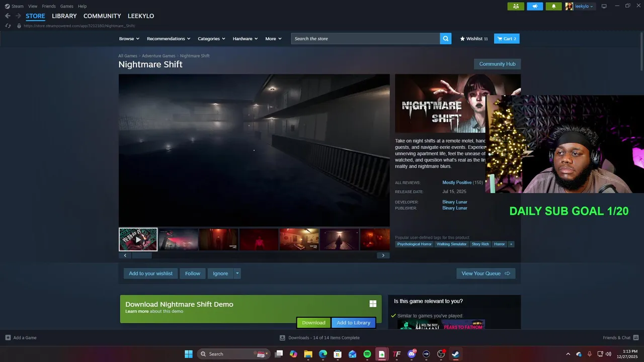Open Downloads status at bottom

(x=319, y=338)
